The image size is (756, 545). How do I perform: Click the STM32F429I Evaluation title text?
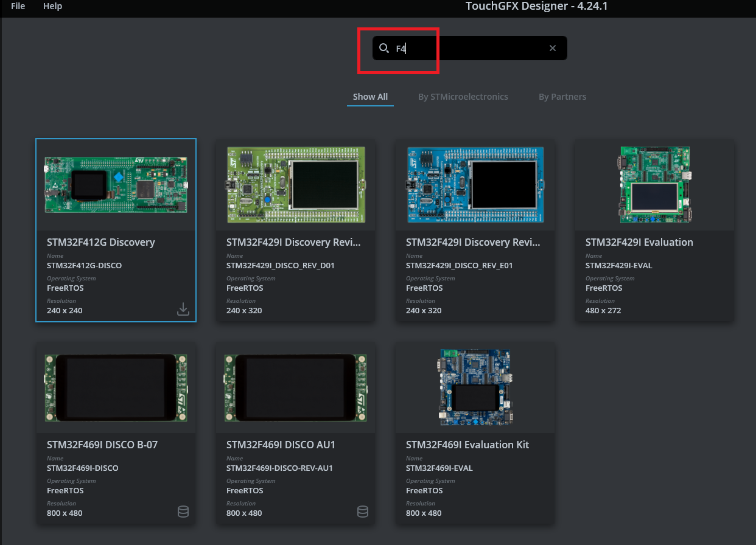click(x=639, y=242)
